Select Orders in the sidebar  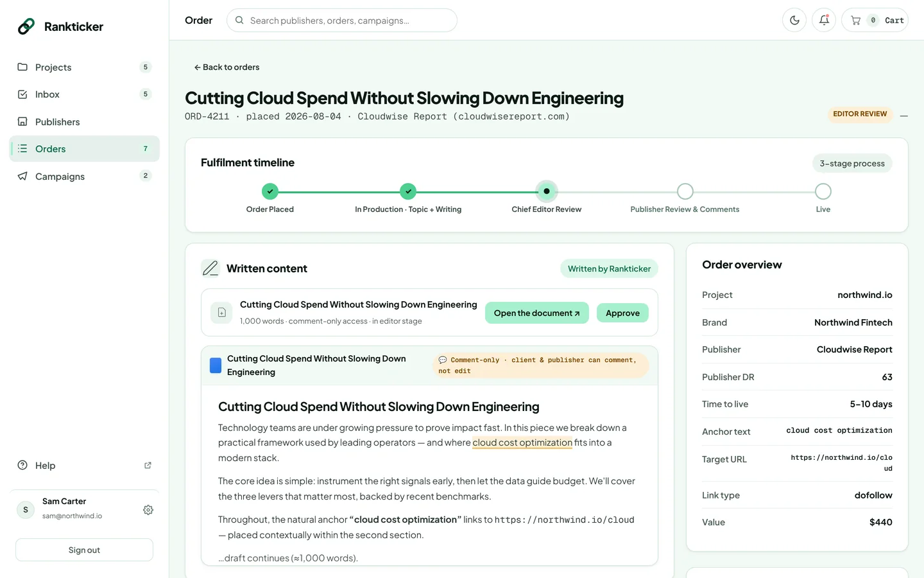tap(84, 149)
